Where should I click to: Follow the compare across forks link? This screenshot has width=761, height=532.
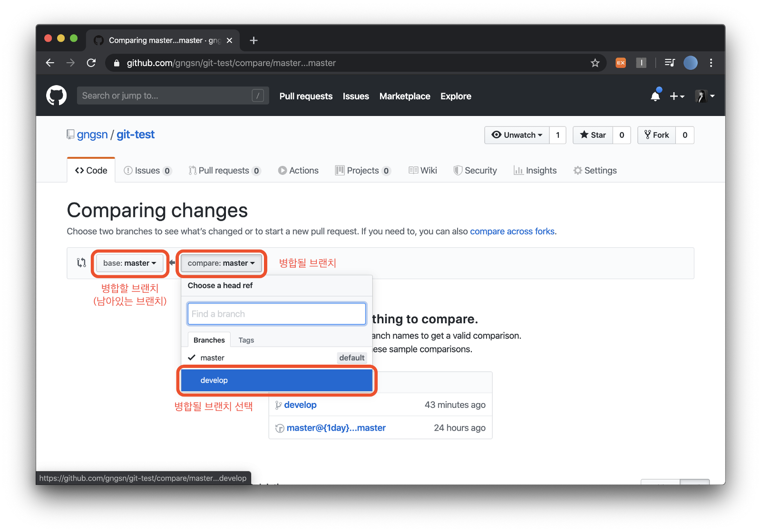[512, 231]
